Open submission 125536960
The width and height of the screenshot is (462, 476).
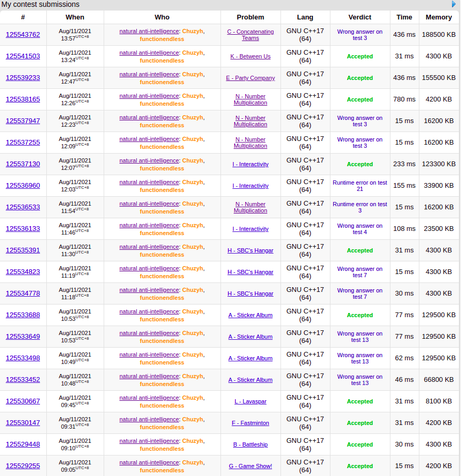click(23, 186)
